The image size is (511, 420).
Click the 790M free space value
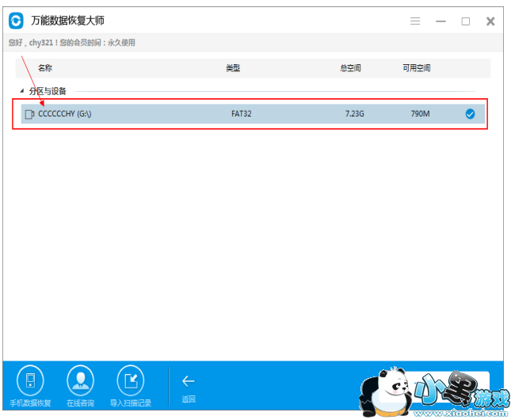coord(420,114)
